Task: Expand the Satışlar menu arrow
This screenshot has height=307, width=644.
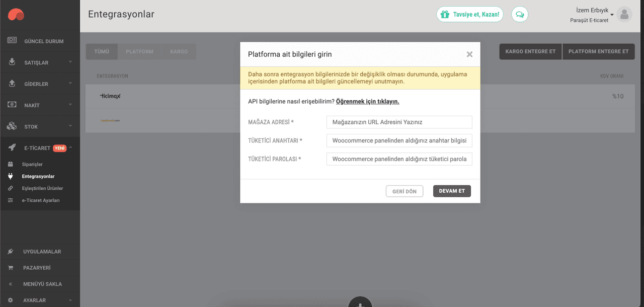Action: (70, 62)
